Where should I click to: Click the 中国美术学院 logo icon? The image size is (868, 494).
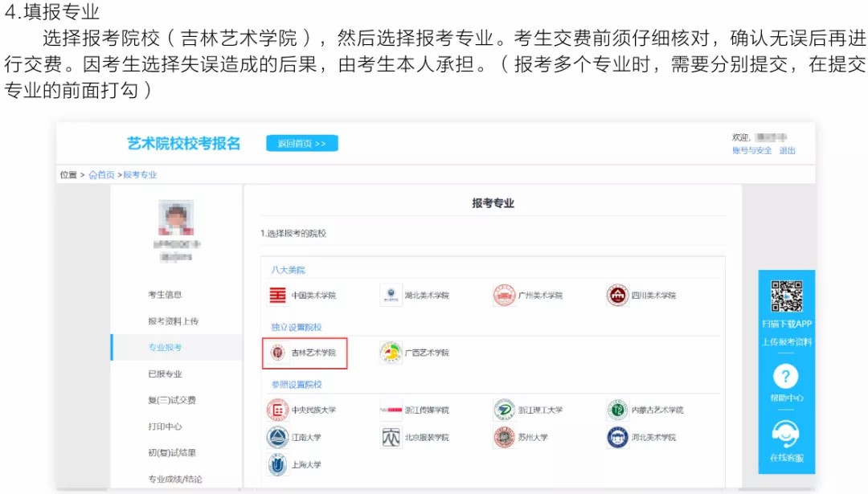coord(277,296)
